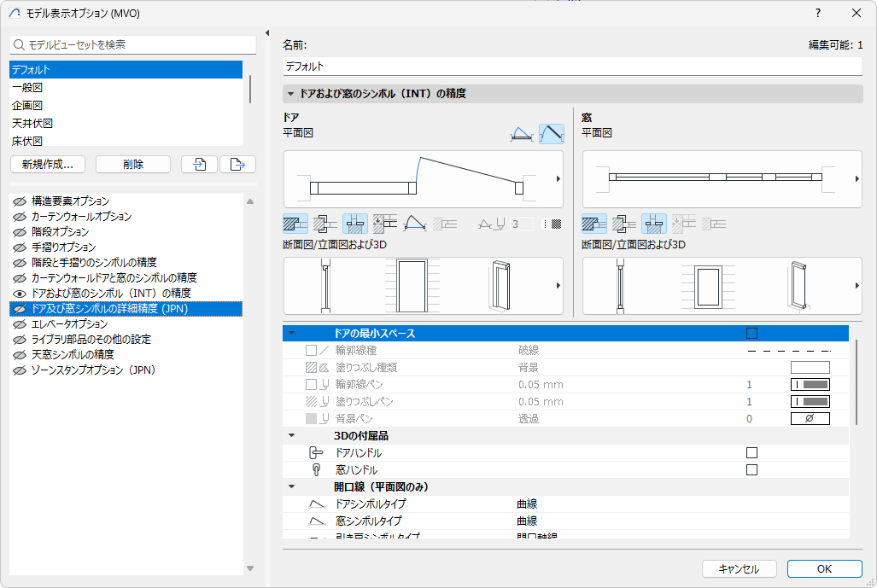877x588 pixels.
Task: Click 窓シンボルタイプ row icon
Action: point(317,521)
